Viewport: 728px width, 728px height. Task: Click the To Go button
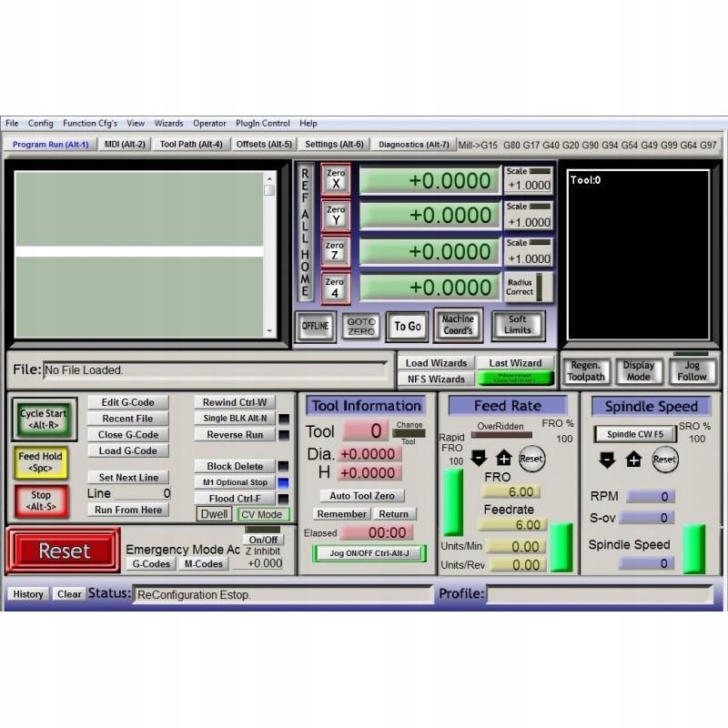point(407,327)
